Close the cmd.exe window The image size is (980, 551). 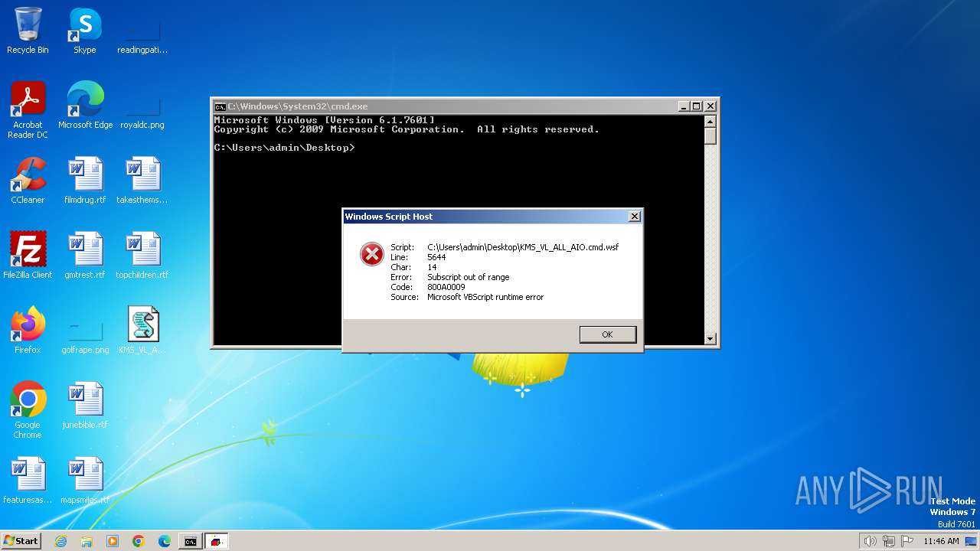[710, 106]
